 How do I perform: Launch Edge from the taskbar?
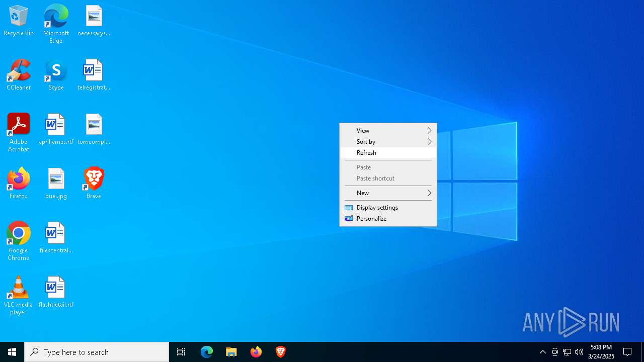(x=207, y=352)
